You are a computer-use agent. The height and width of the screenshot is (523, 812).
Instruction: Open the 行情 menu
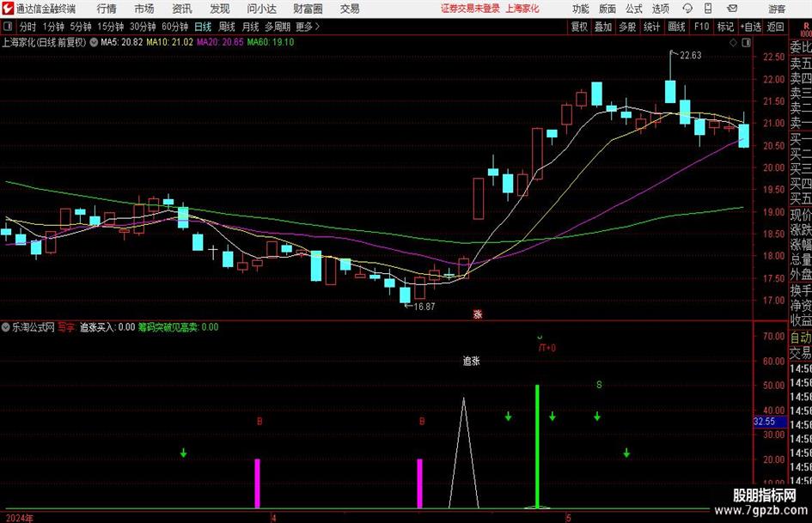pyautogui.click(x=107, y=9)
